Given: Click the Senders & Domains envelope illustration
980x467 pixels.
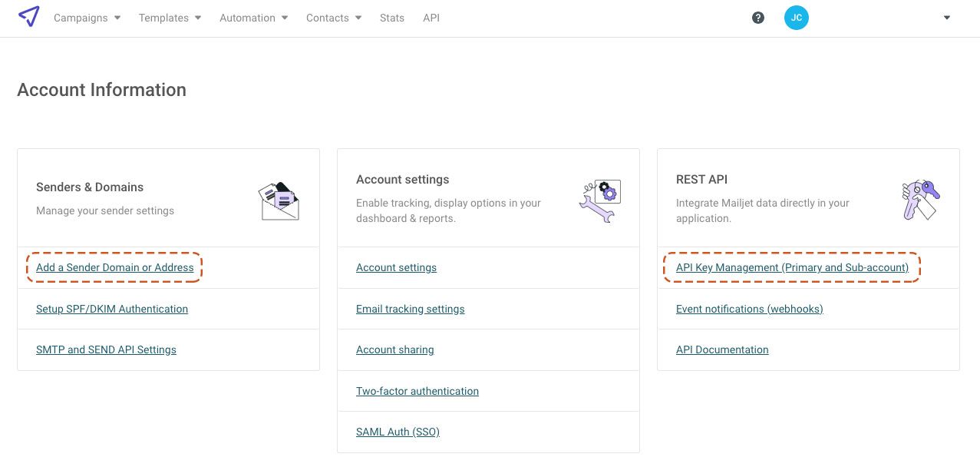Looking at the screenshot, I should pos(279,201).
